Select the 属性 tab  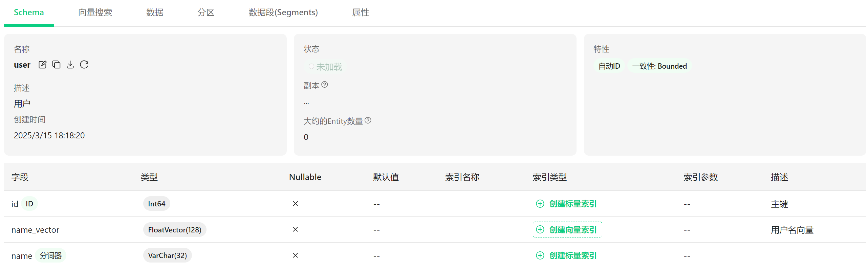click(361, 13)
